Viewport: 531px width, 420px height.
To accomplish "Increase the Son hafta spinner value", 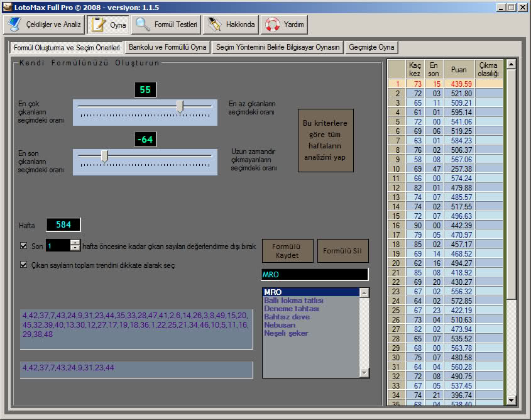I will click(75, 242).
